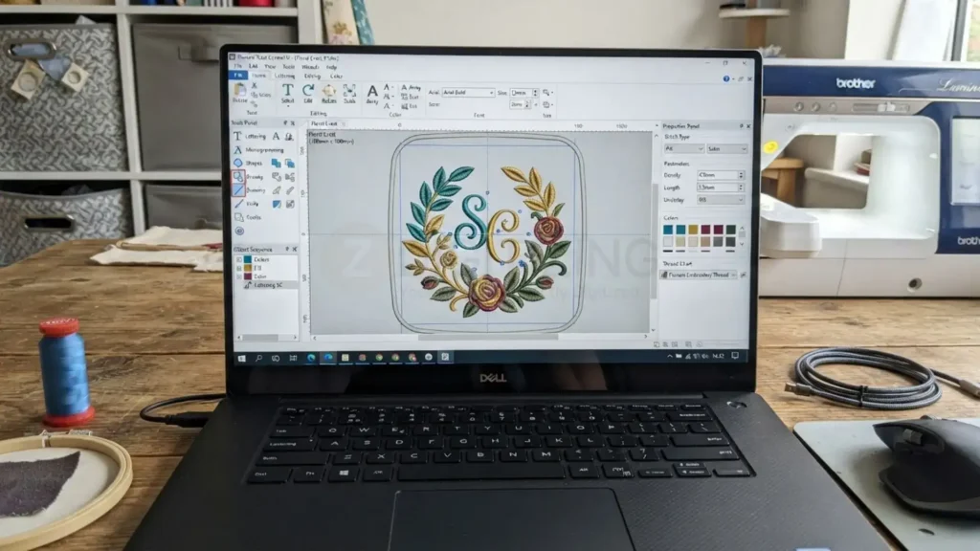This screenshot has width=980, height=551.
Task: Switch to the Color ribbon tab
Action: (x=336, y=77)
